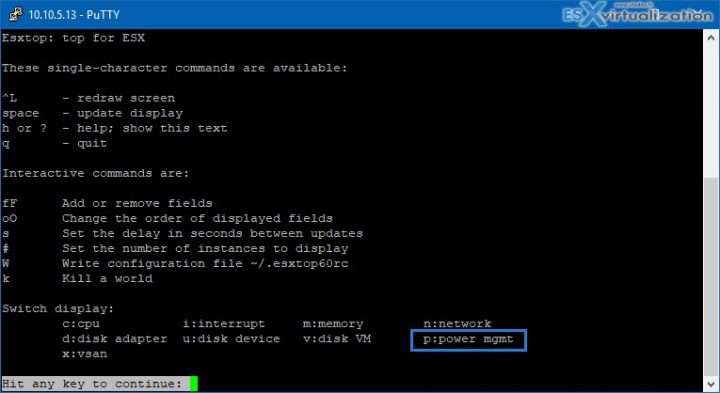Click the scrollbar up arrow
Viewport: 720px width, 393px height.
coord(711,38)
